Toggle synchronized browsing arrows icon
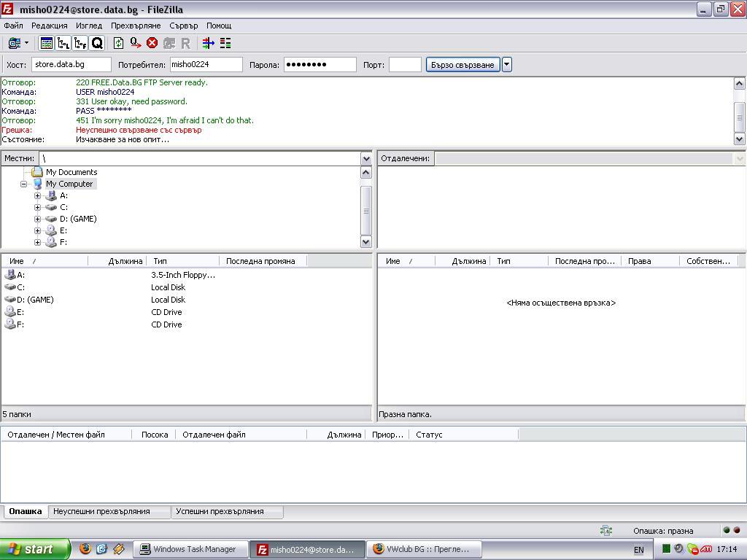 coord(208,43)
